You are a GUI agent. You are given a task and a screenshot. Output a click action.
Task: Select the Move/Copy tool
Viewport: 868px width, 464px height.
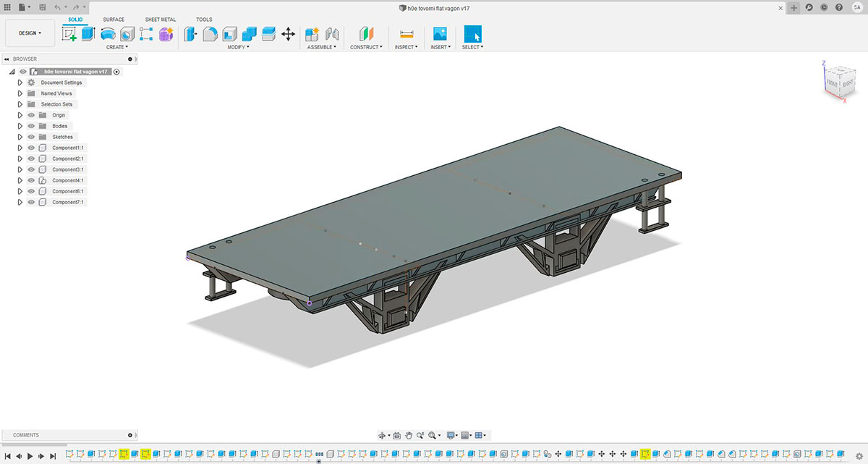[x=288, y=33]
